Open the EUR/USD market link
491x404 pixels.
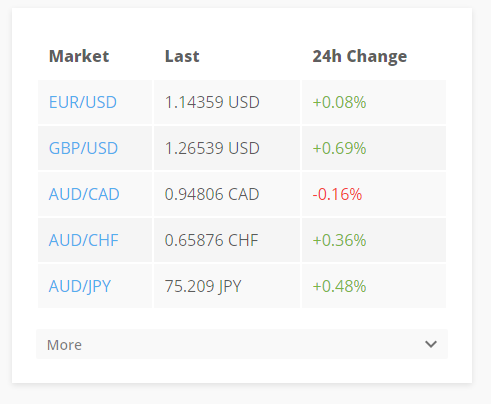(83, 102)
